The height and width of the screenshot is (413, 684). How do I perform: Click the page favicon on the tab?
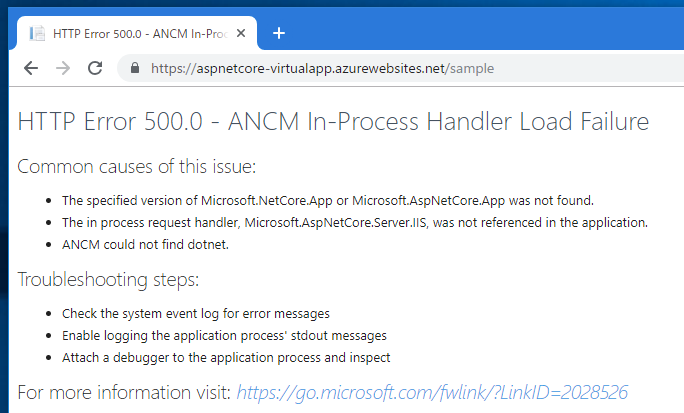click(x=37, y=34)
